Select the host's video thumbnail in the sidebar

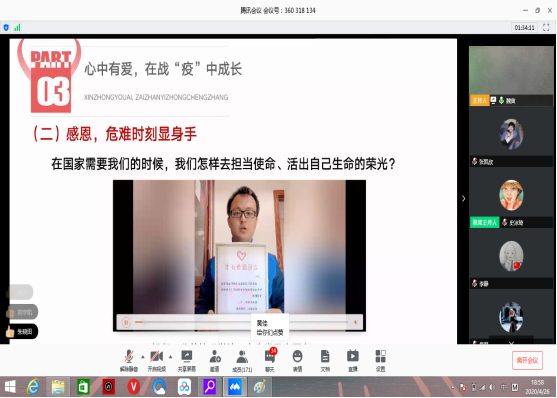coord(511,76)
